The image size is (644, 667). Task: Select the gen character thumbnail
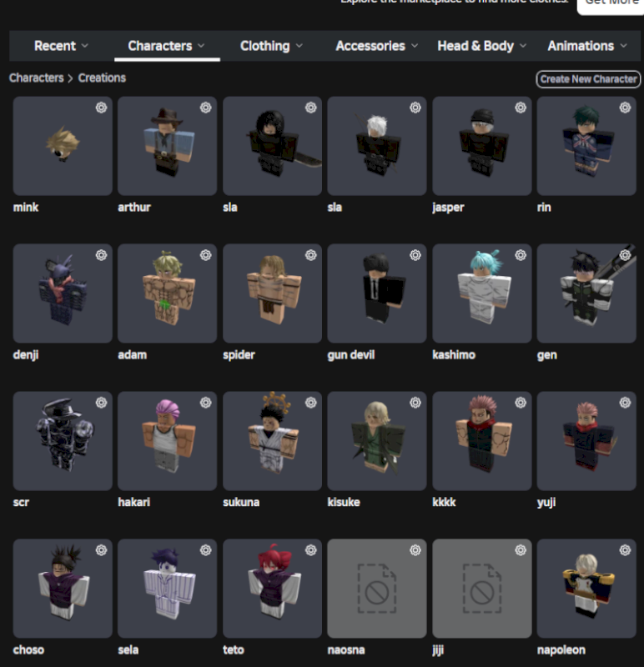click(x=586, y=293)
